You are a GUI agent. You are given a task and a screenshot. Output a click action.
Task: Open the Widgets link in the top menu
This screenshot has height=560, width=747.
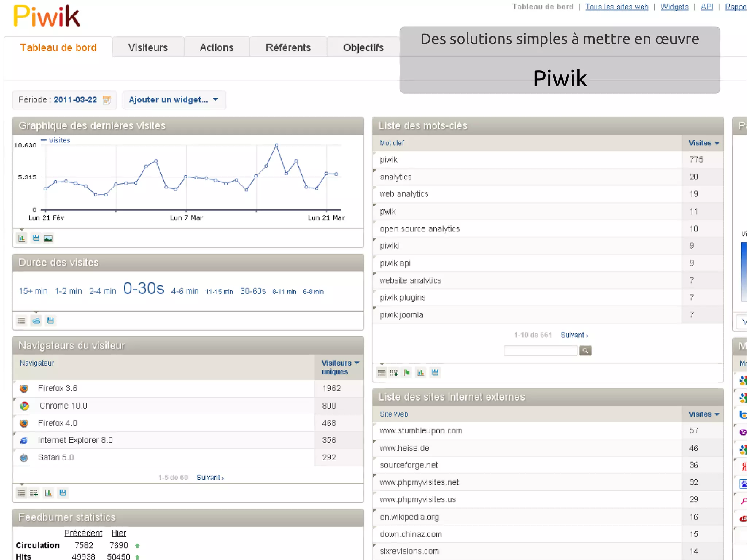(674, 7)
